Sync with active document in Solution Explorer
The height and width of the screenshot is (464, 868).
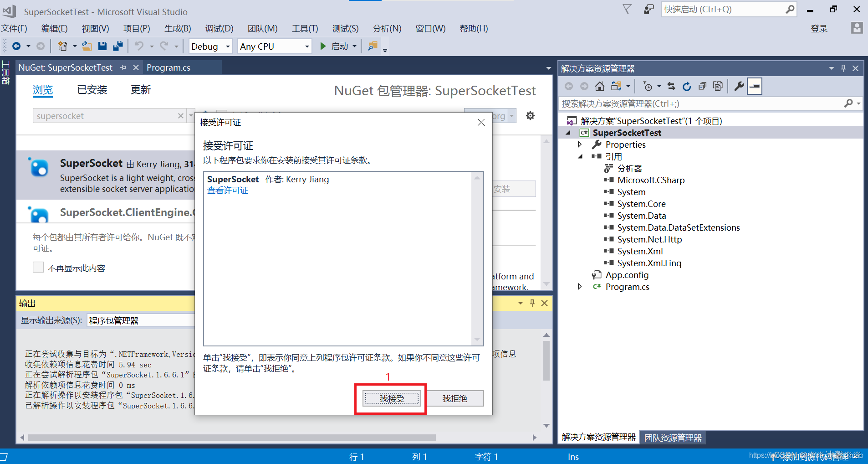click(671, 86)
